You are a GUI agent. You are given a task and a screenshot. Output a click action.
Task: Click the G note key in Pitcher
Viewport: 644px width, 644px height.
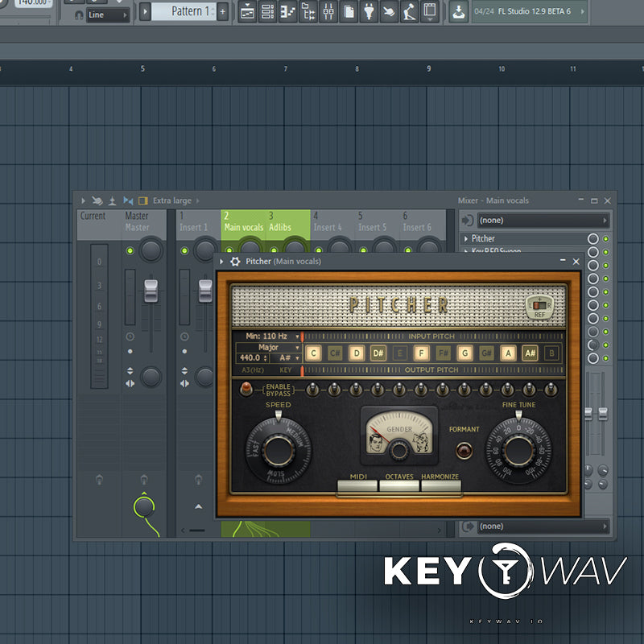[x=465, y=353]
